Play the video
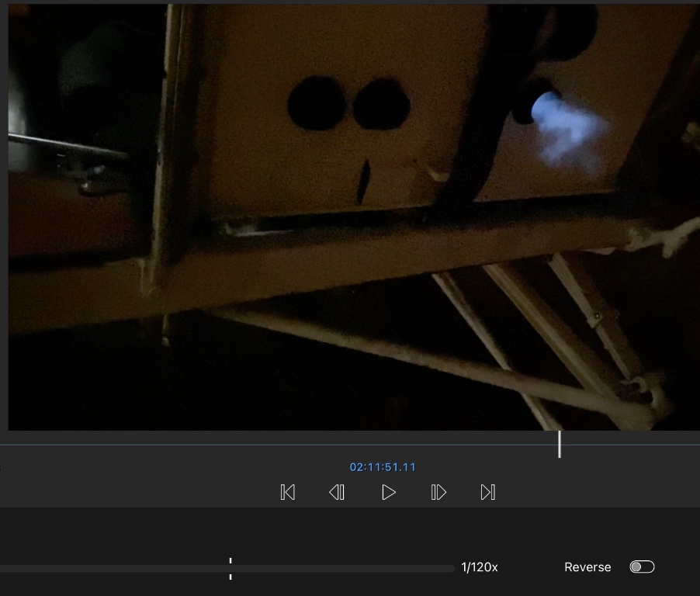 pyautogui.click(x=389, y=492)
